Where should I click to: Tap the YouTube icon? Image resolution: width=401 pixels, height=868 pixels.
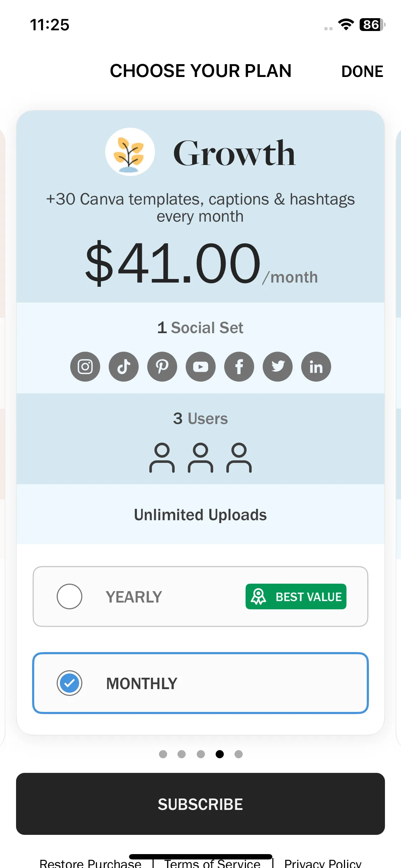(x=201, y=367)
